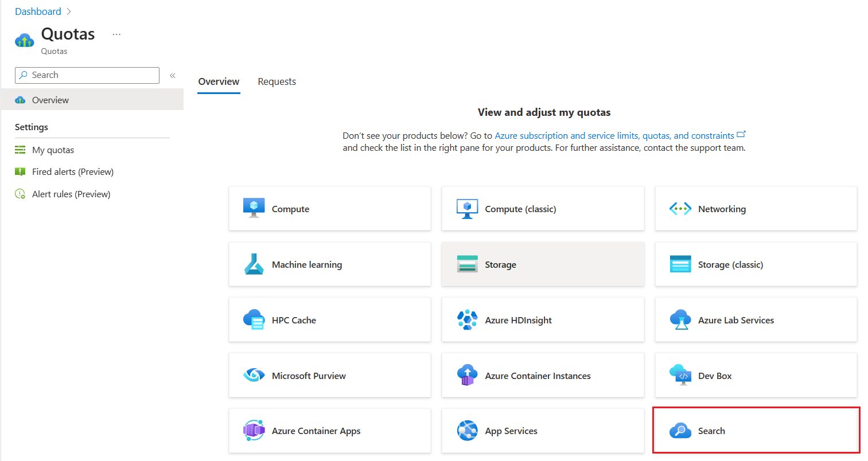
Task: Click the Compute tile icon
Action: 254,208
